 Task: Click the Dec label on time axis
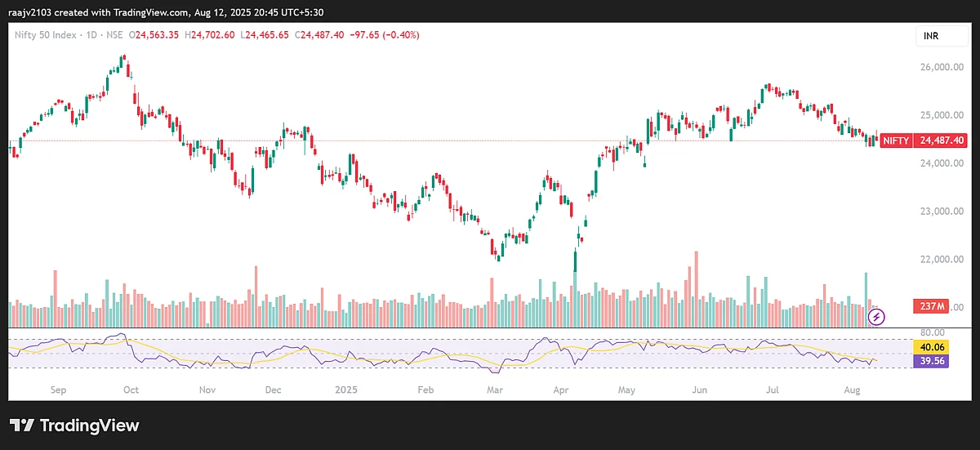point(274,390)
